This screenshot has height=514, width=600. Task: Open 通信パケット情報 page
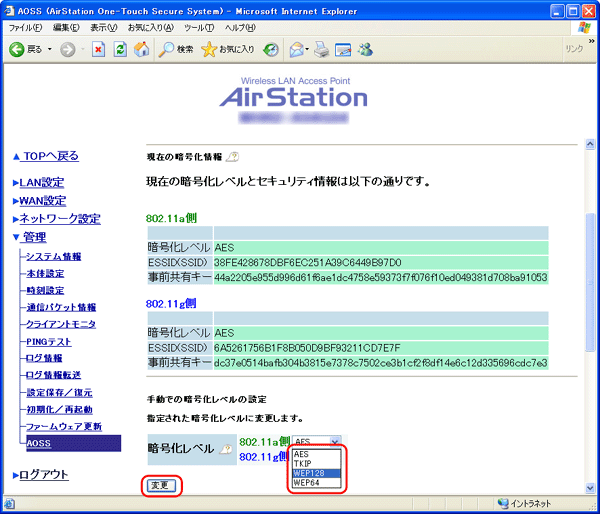click(61, 307)
